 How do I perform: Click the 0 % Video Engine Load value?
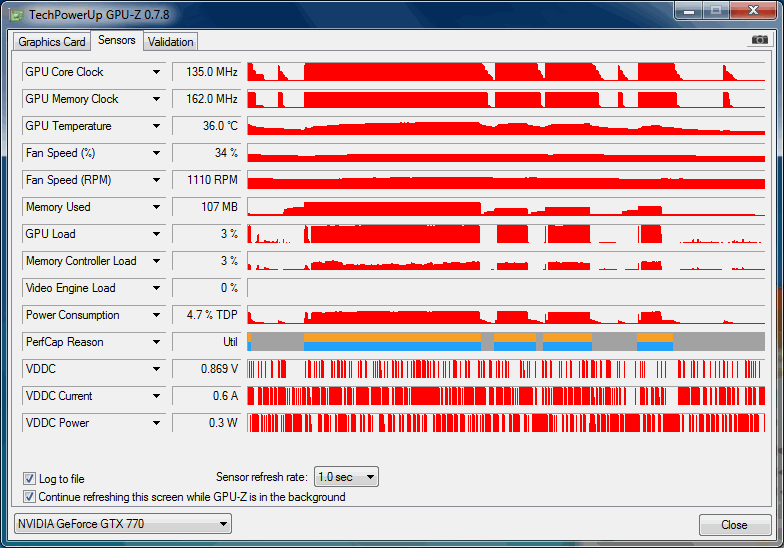206,288
